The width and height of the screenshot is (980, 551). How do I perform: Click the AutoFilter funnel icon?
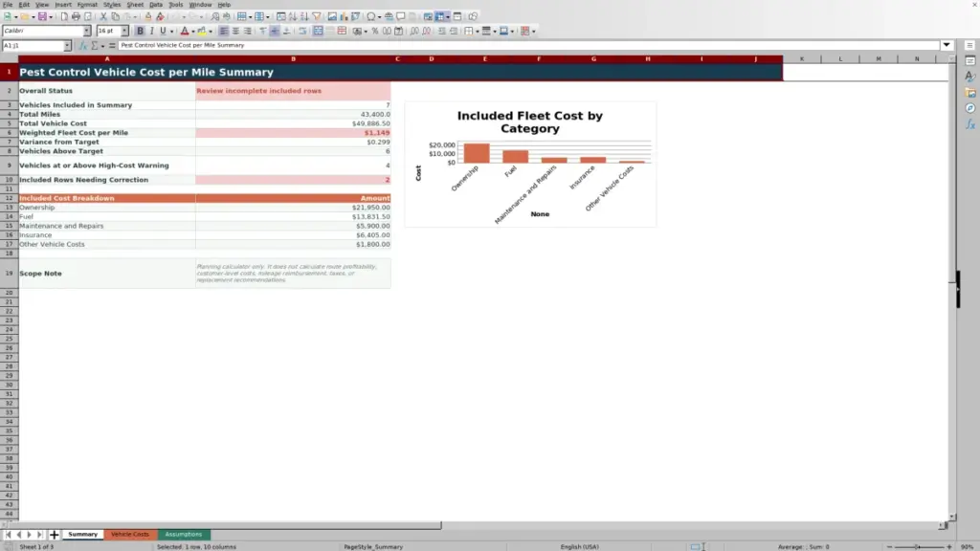click(x=316, y=17)
